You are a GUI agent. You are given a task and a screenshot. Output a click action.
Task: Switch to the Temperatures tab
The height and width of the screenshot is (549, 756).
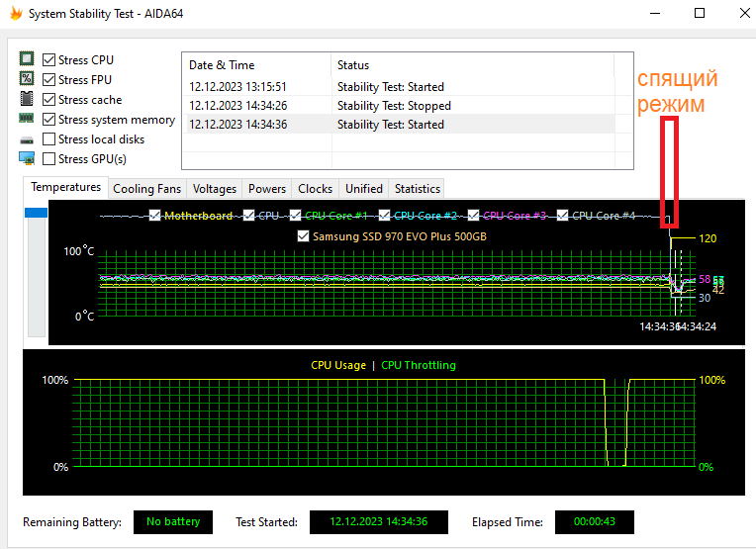coord(65,187)
